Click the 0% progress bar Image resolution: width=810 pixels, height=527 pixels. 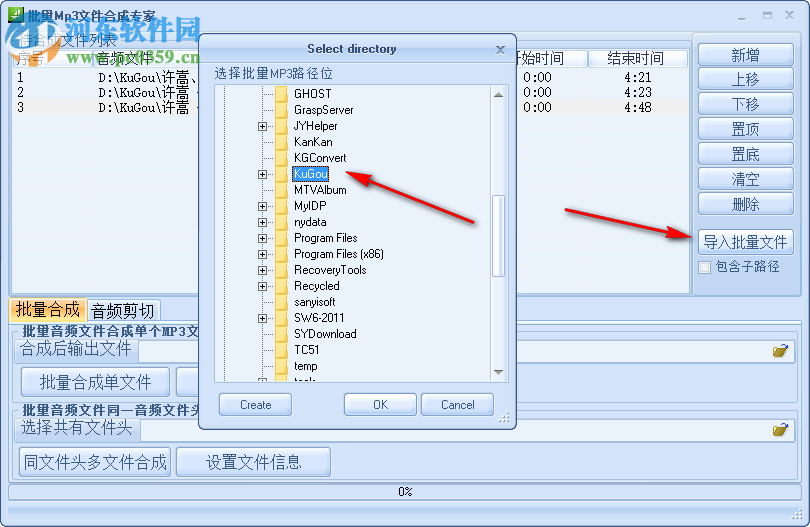point(405,491)
